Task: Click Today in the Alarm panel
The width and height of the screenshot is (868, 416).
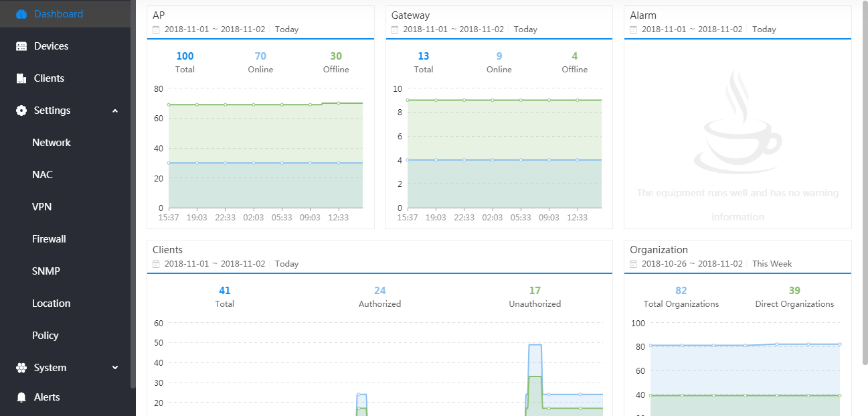Action: tap(764, 29)
